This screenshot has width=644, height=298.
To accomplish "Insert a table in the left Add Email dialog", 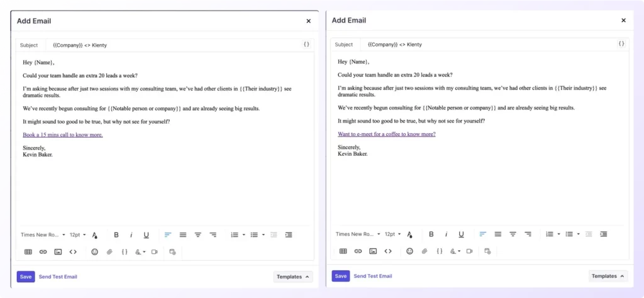I will 28,251.
